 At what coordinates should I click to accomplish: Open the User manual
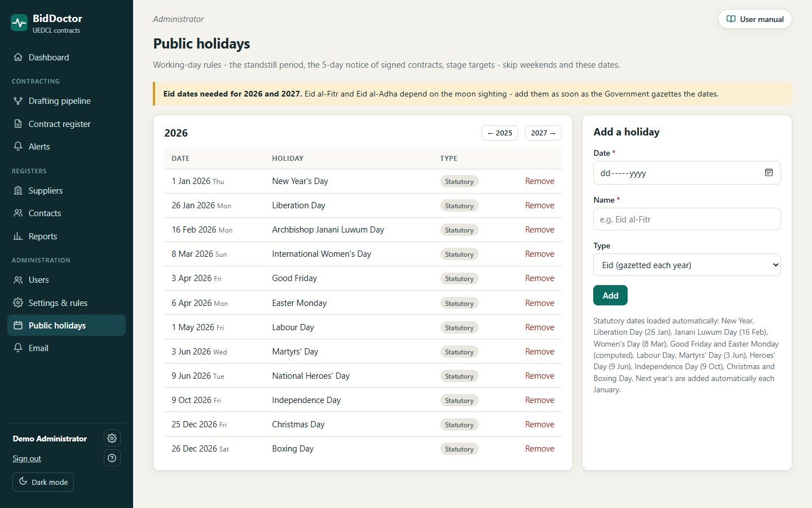[x=755, y=19]
